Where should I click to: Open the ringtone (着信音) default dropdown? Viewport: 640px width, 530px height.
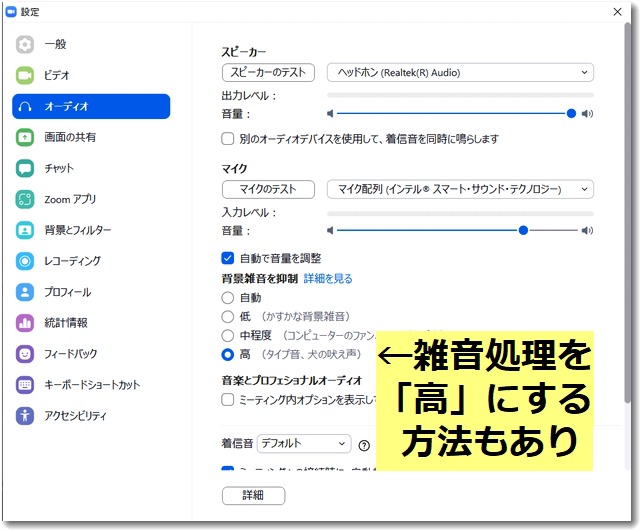303,443
